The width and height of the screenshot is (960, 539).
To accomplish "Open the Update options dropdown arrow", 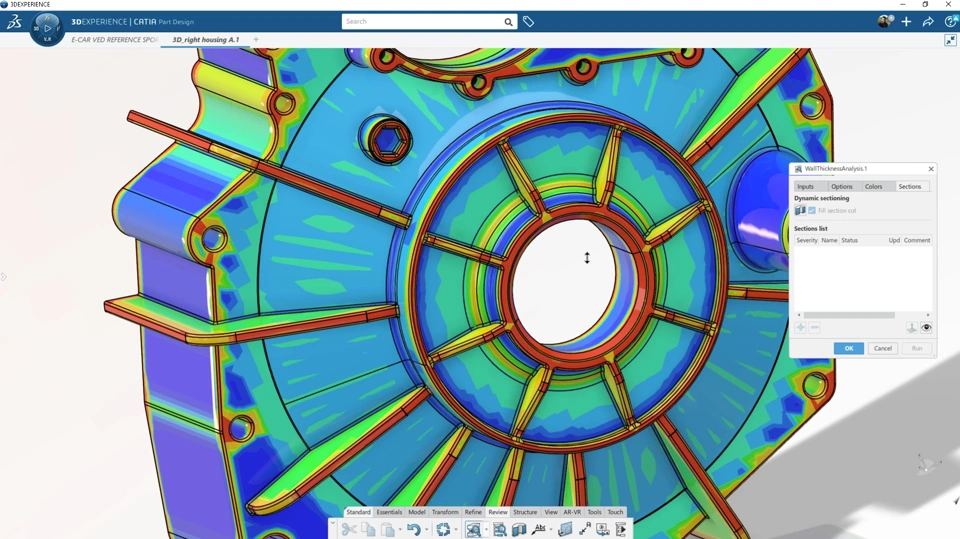I will tap(456, 530).
